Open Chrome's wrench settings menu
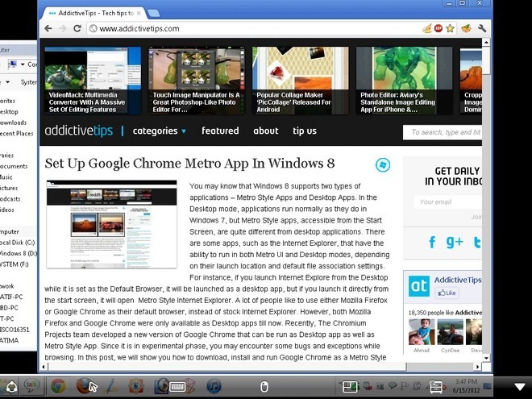532x399 pixels. [x=482, y=28]
